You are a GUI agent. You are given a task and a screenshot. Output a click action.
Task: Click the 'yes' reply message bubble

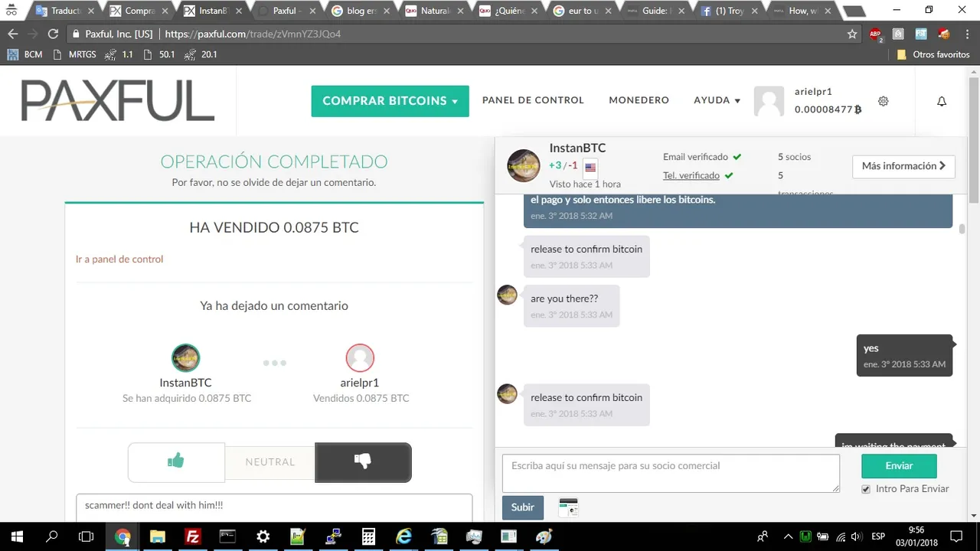904,356
